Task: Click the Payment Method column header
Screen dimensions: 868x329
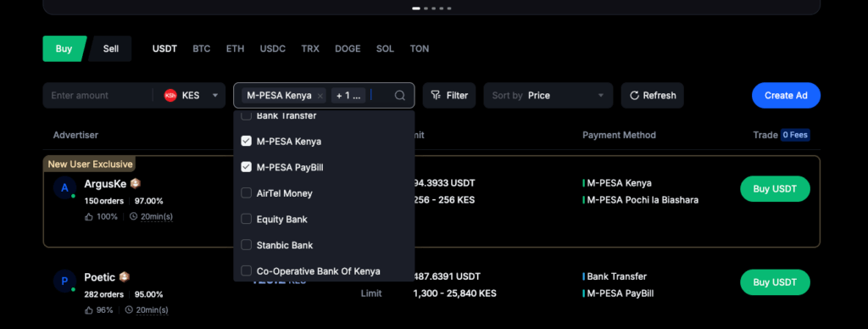Action: tap(619, 135)
